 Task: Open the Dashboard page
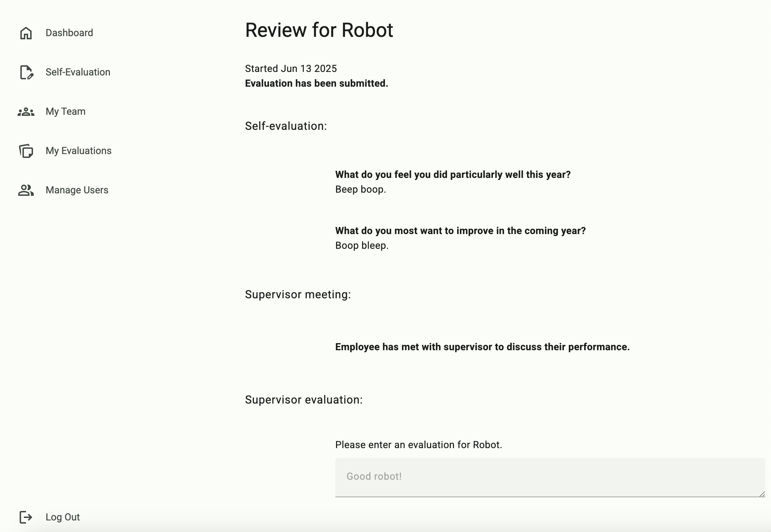[69, 33]
